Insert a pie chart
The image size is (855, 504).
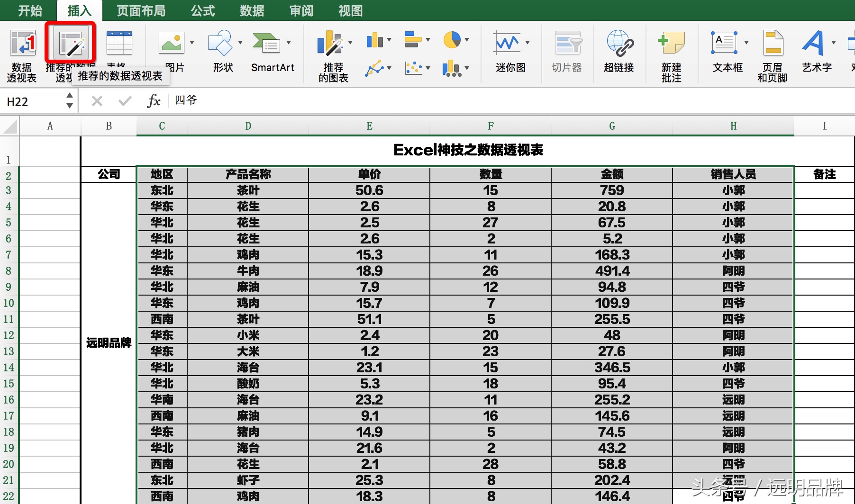click(452, 40)
